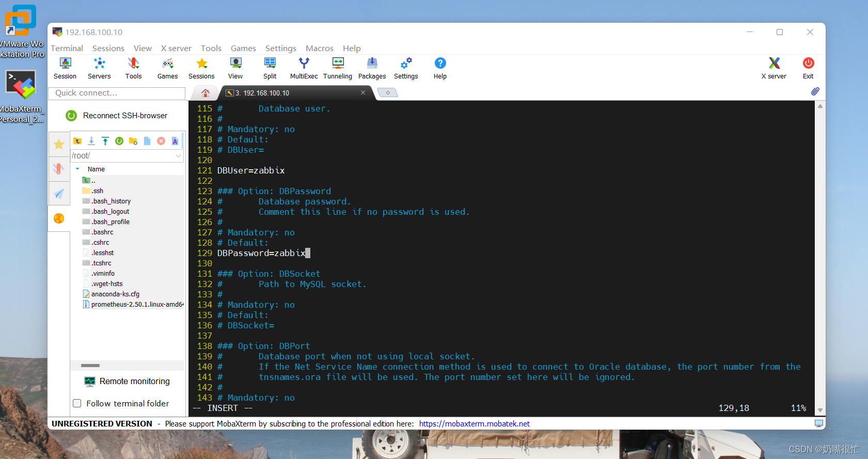Open the Sessions star toolbar icon
The height and width of the screenshot is (459, 868).
coord(201,68)
